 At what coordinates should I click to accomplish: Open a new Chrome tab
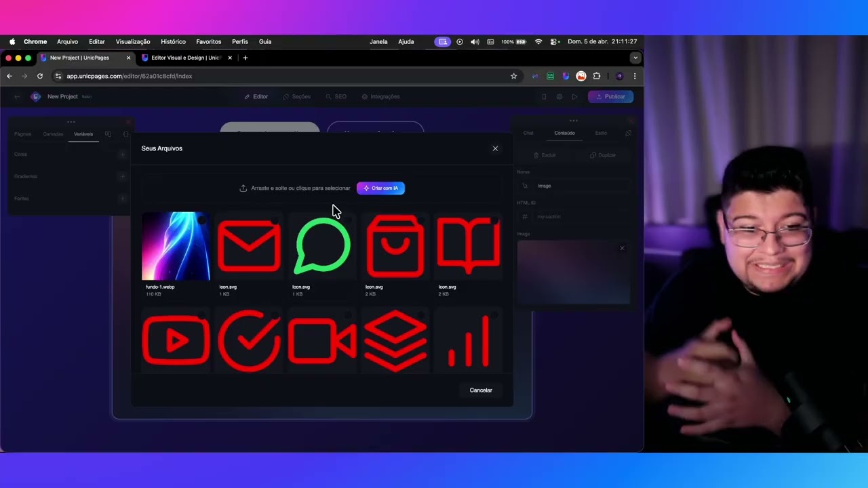coord(245,58)
